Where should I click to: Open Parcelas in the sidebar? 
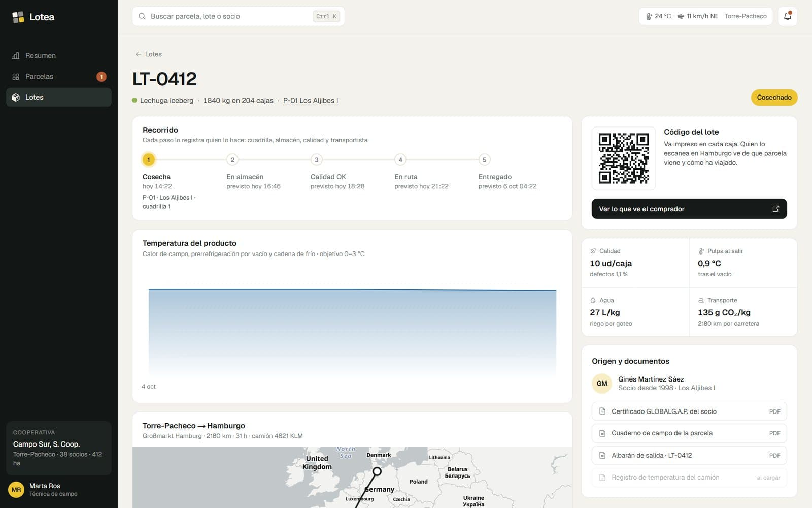tap(59, 77)
